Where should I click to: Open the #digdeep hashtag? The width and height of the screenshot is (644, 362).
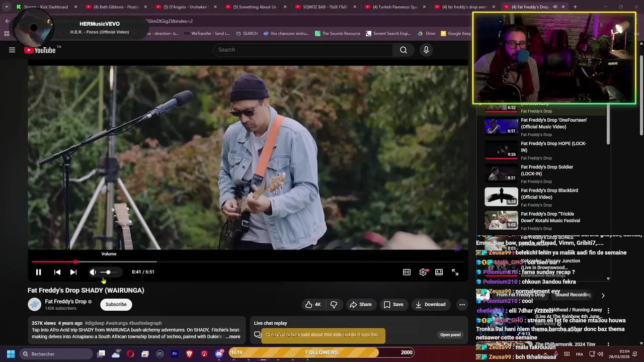click(x=95, y=323)
